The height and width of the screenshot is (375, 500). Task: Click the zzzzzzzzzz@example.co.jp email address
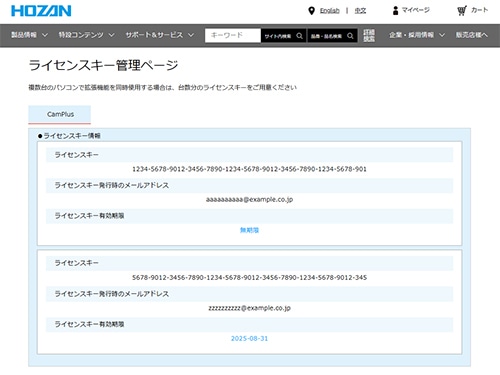(249, 308)
